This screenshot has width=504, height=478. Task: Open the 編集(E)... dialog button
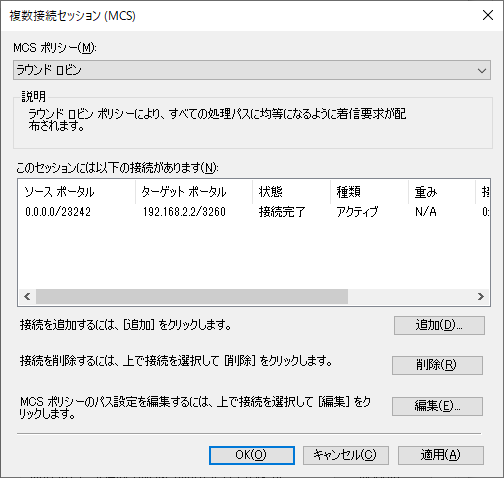pyautogui.click(x=437, y=406)
